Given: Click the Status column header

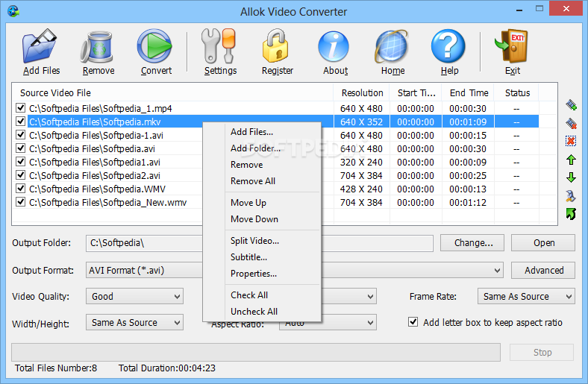Looking at the screenshot, I should (516, 92).
